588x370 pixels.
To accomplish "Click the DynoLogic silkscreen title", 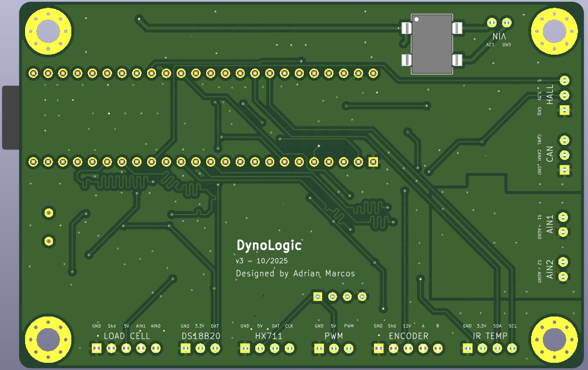I will pos(269,245).
